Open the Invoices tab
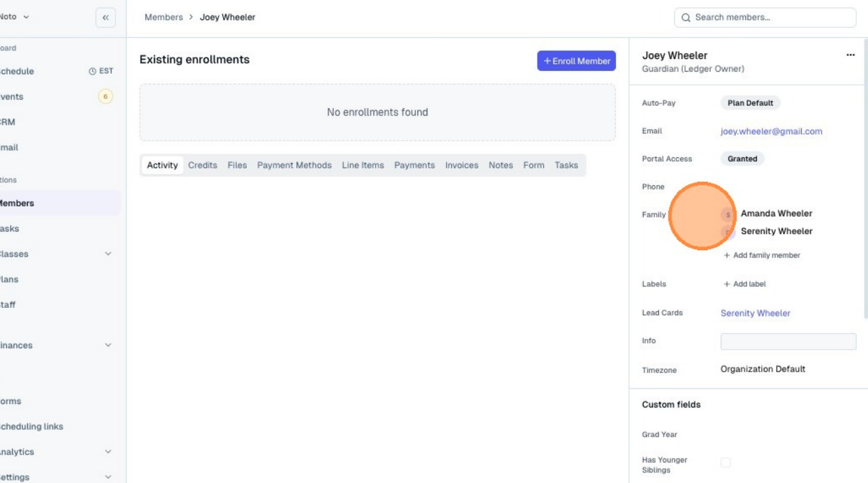The height and width of the screenshot is (483, 868). [461, 165]
